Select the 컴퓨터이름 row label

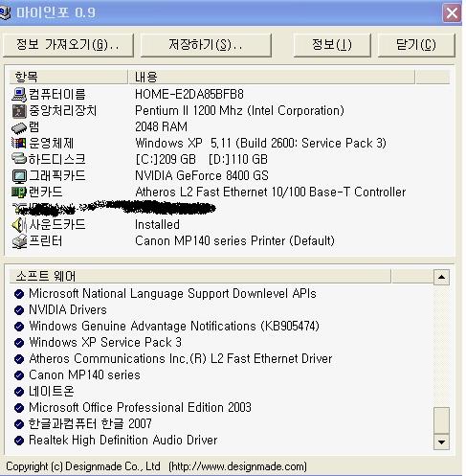pos(57,95)
